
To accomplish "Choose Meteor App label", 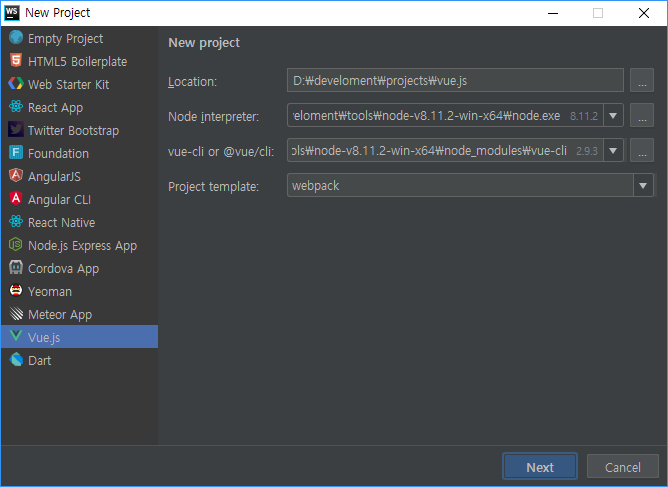I will pyautogui.click(x=60, y=315).
